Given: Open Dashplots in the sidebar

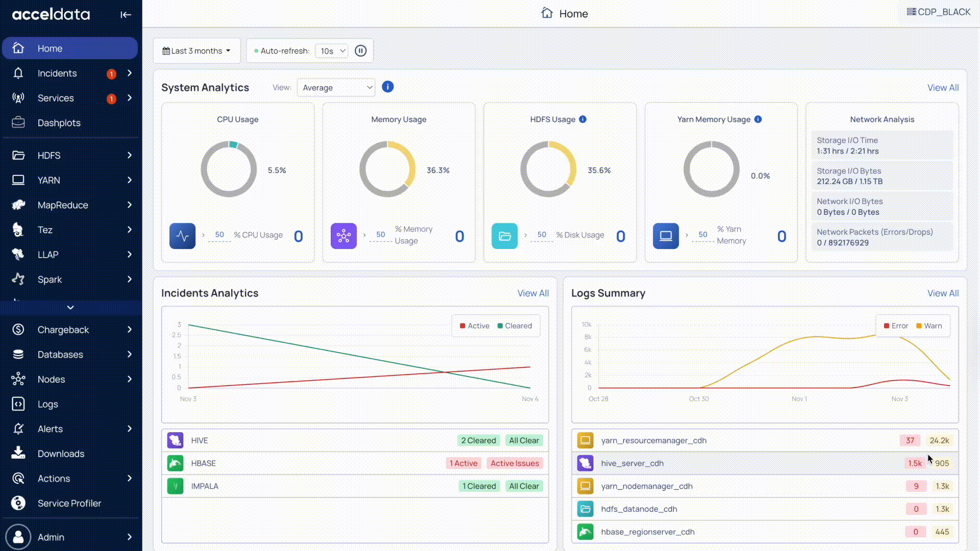Looking at the screenshot, I should click(x=59, y=123).
